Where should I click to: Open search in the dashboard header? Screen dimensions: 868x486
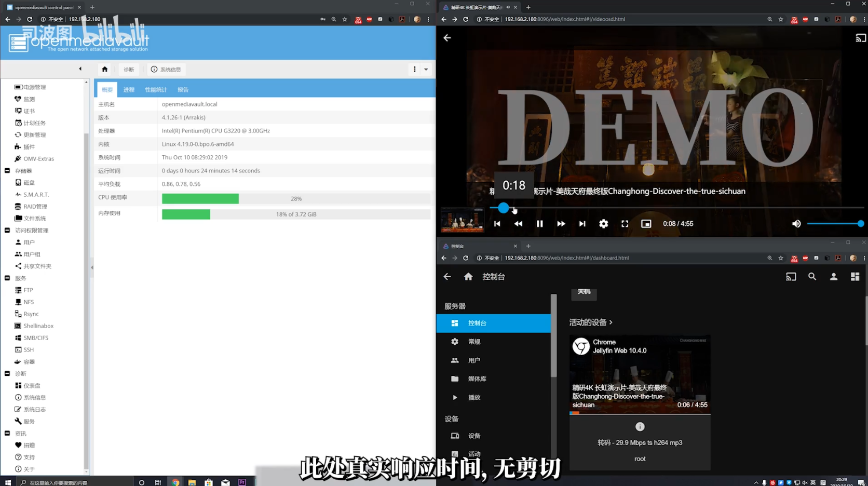(812, 277)
